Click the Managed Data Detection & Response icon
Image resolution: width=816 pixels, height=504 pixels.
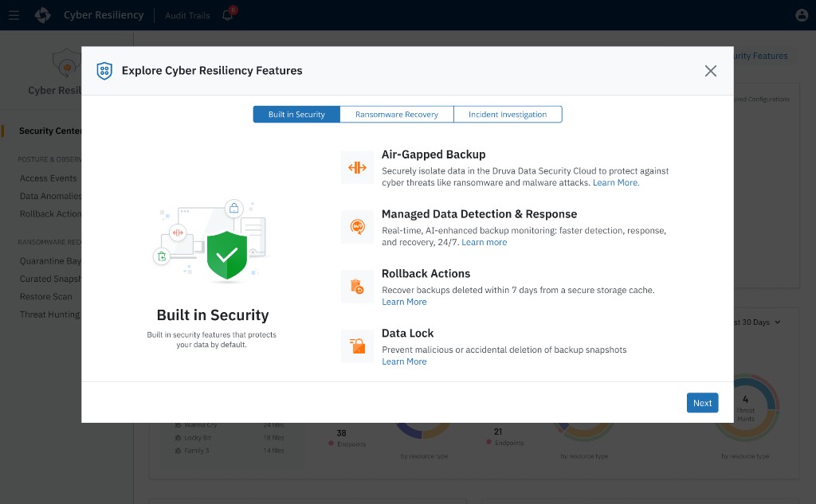(x=358, y=227)
